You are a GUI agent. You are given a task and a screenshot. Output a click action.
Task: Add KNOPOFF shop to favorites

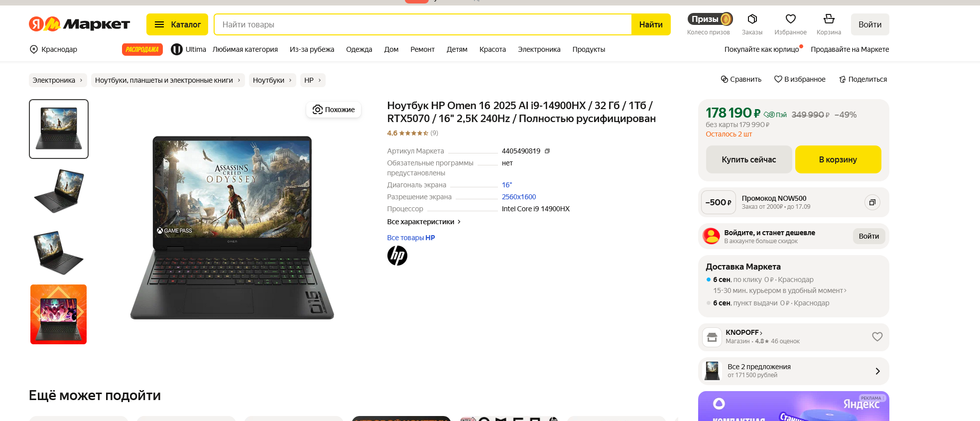coord(877,337)
